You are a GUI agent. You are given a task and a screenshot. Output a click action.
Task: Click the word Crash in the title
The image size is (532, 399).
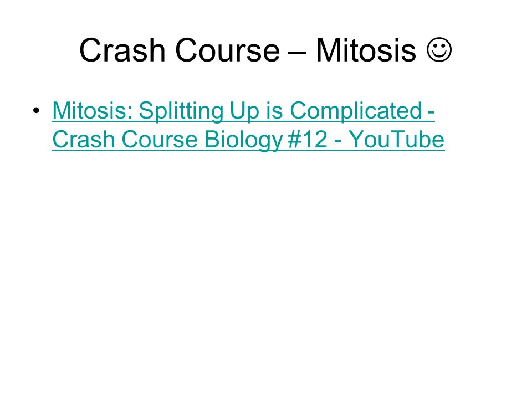pyautogui.click(x=122, y=50)
